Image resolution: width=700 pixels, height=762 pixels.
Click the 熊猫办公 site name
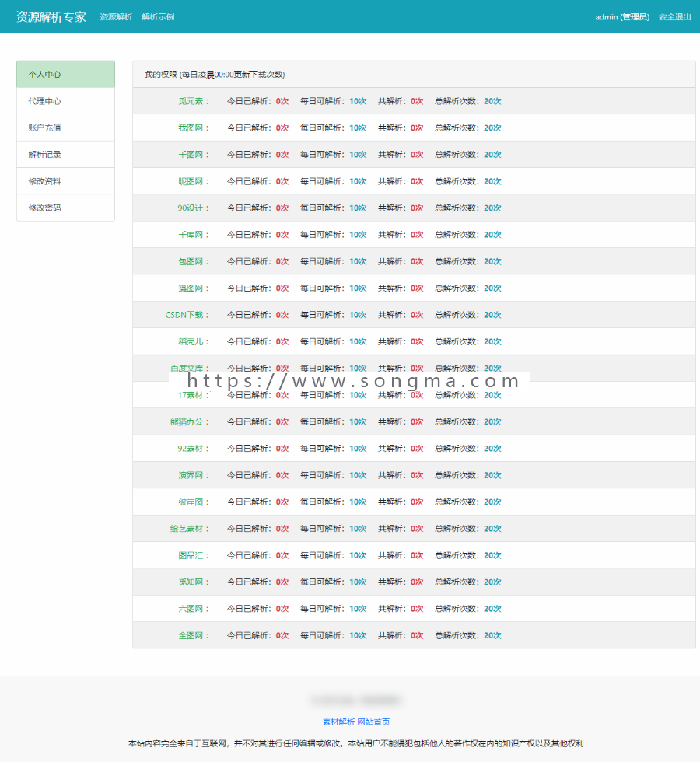pyautogui.click(x=190, y=421)
